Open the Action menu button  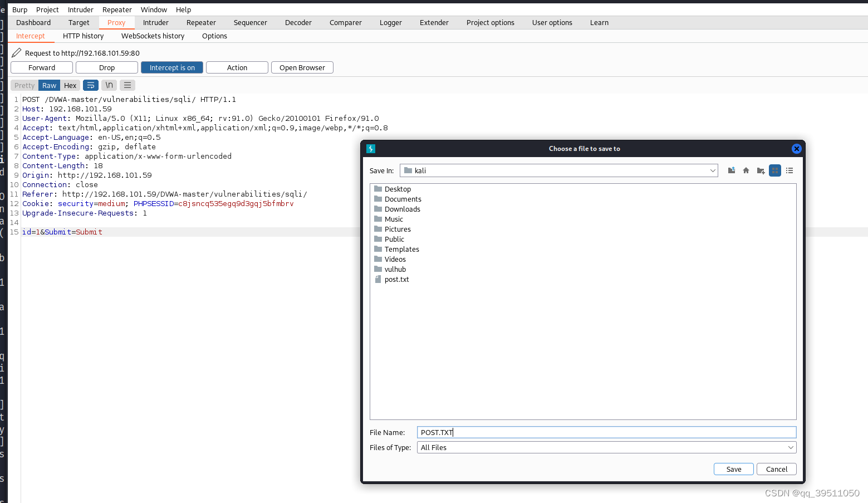coord(237,67)
